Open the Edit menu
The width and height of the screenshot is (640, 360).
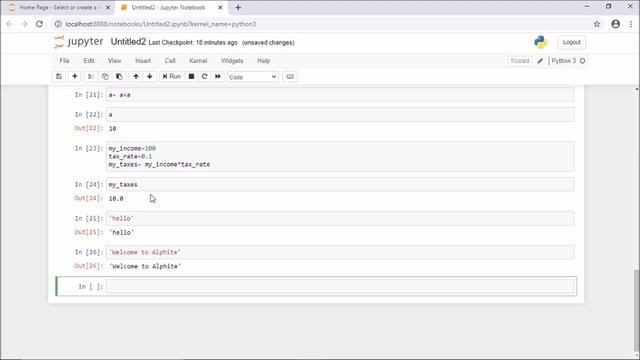point(89,61)
